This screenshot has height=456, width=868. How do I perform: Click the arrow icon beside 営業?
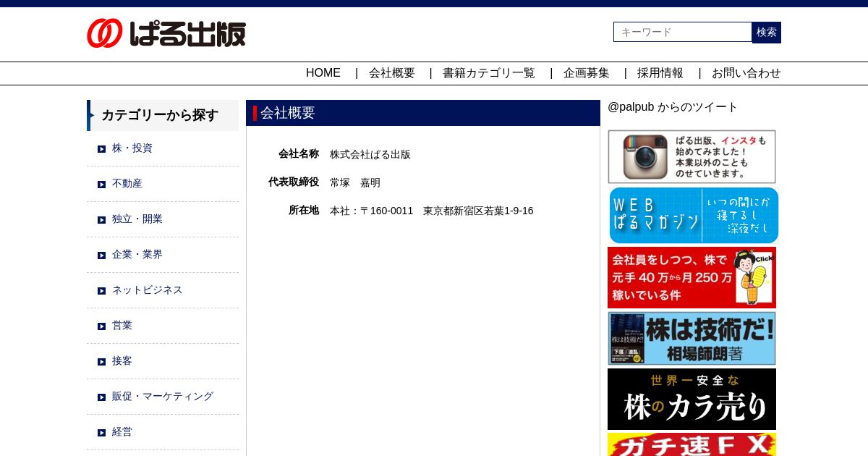[x=102, y=326]
